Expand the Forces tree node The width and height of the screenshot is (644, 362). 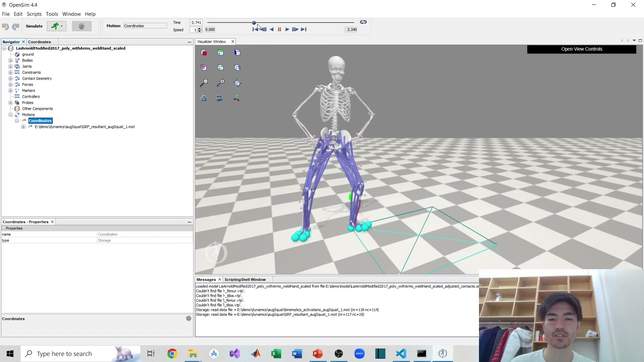pyautogui.click(x=11, y=84)
